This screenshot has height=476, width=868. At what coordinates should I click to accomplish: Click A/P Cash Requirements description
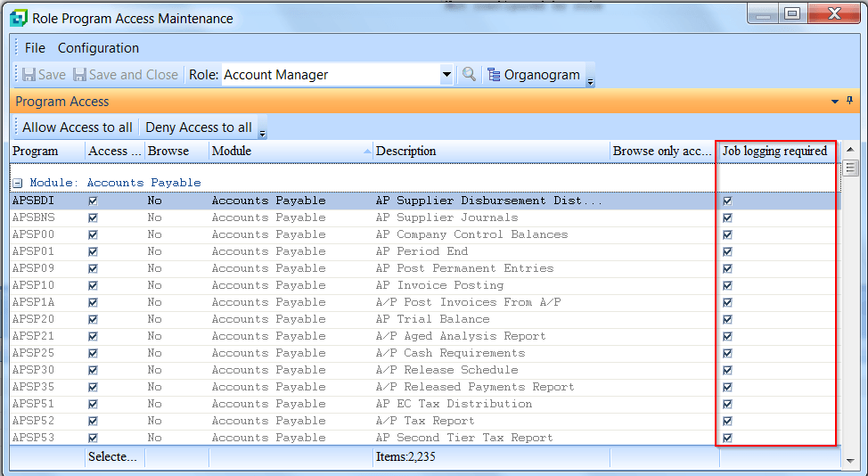point(450,353)
